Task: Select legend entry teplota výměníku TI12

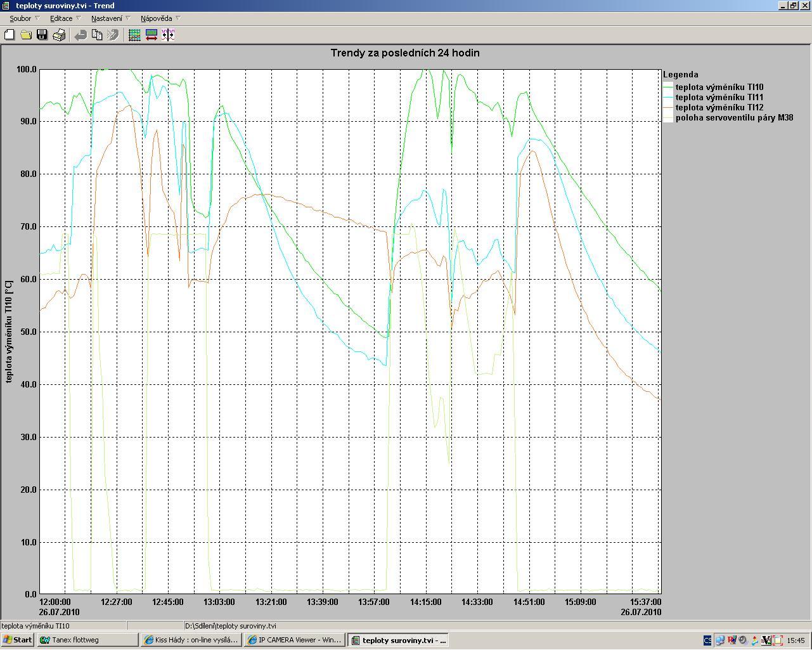Action: pos(719,108)
